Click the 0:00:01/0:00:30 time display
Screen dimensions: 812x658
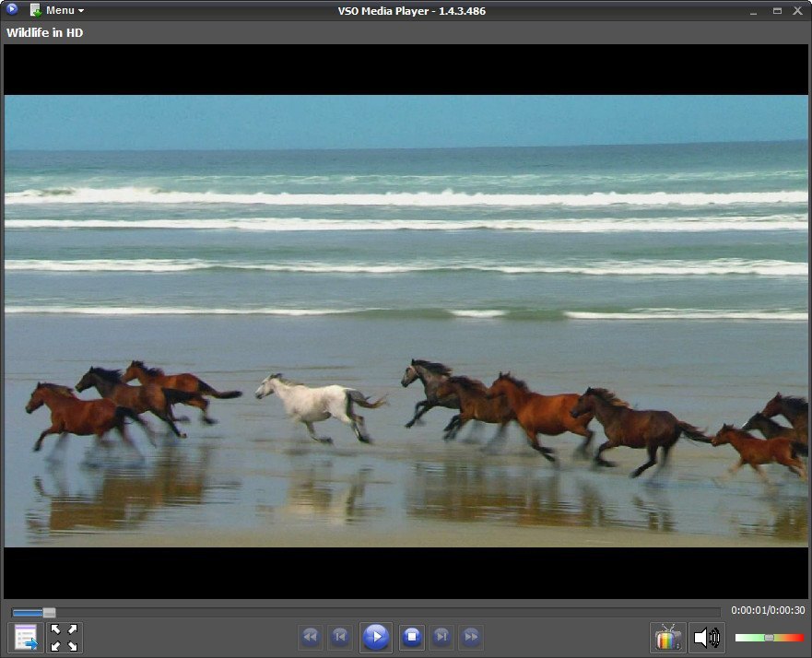[x=767, y=610]
